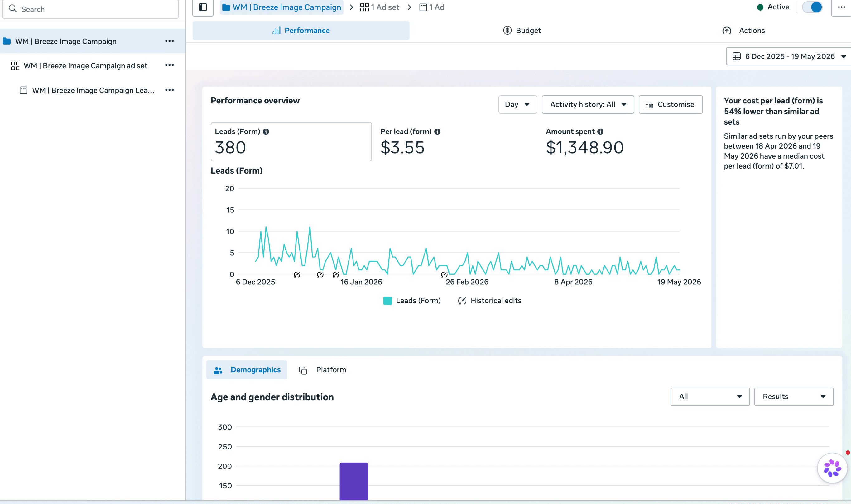Open more options for the Lea... ad row

(x=169, y=90)
